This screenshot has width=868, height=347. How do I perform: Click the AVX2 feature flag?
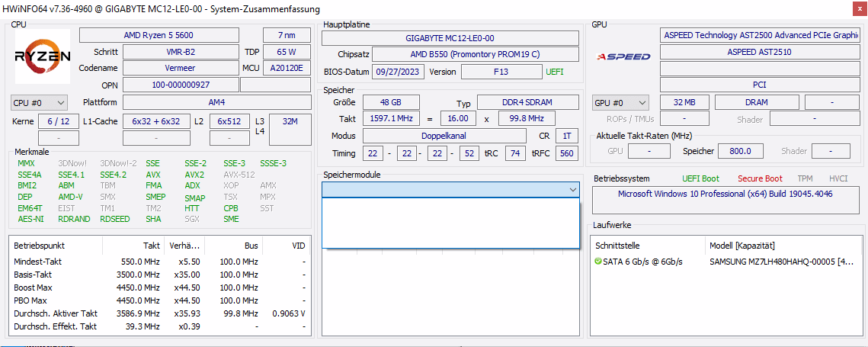tap(194, 175)
